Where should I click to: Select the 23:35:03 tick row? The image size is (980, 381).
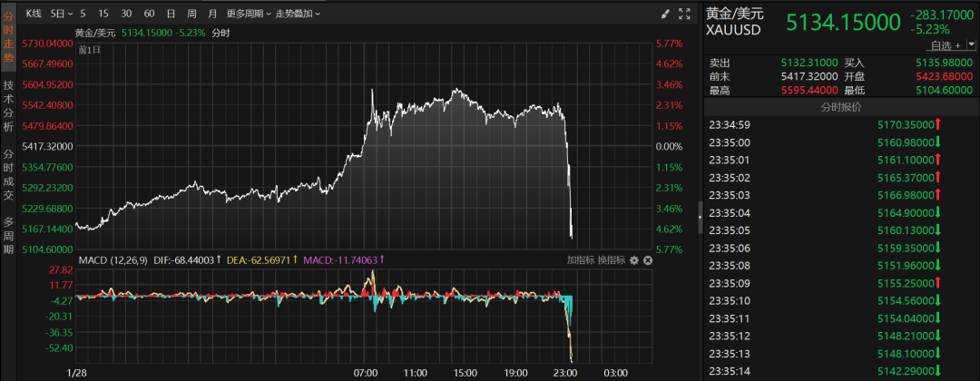(841, 195)
